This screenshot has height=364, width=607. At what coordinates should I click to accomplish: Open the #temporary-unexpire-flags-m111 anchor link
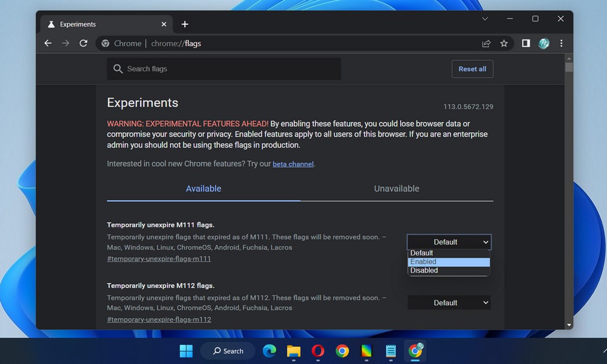click(159, 259)
